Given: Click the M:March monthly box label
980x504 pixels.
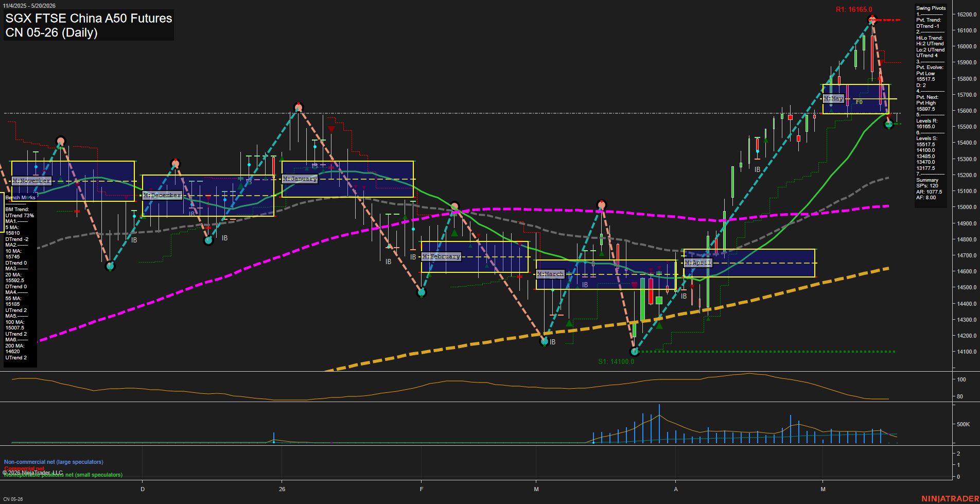Looking at the screenshot, I should pyautogui.click(x=551, y=274).
